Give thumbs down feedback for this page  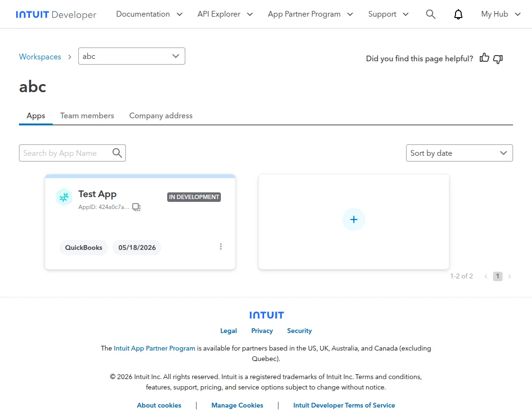point(498,59)
